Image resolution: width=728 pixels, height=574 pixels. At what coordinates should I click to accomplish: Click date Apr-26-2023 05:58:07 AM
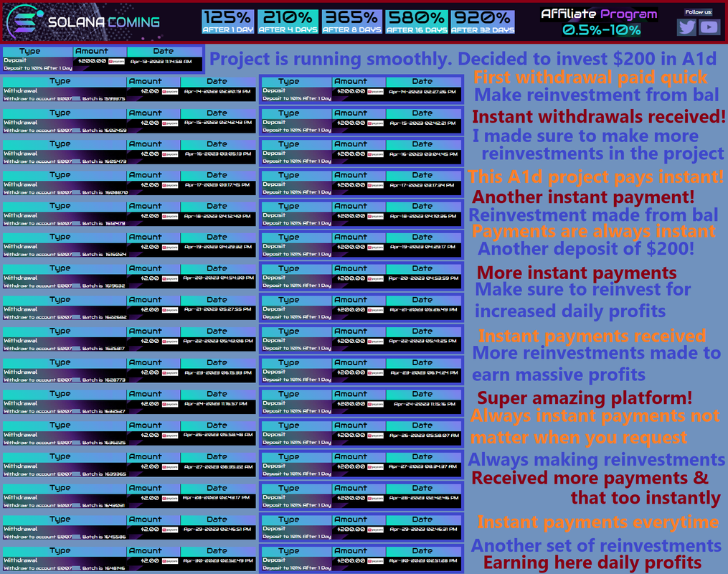(x=424, y=436)
